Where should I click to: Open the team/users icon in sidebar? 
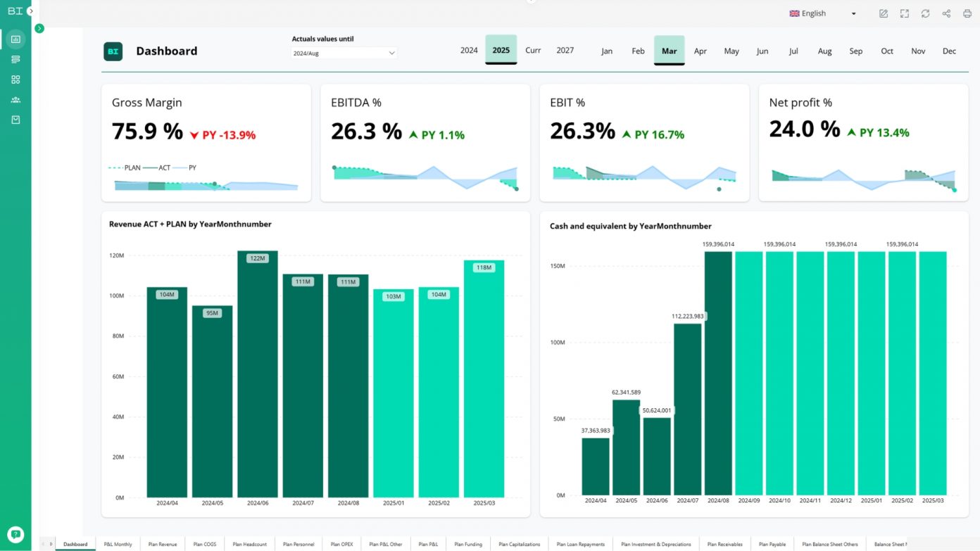coord(15,100)
